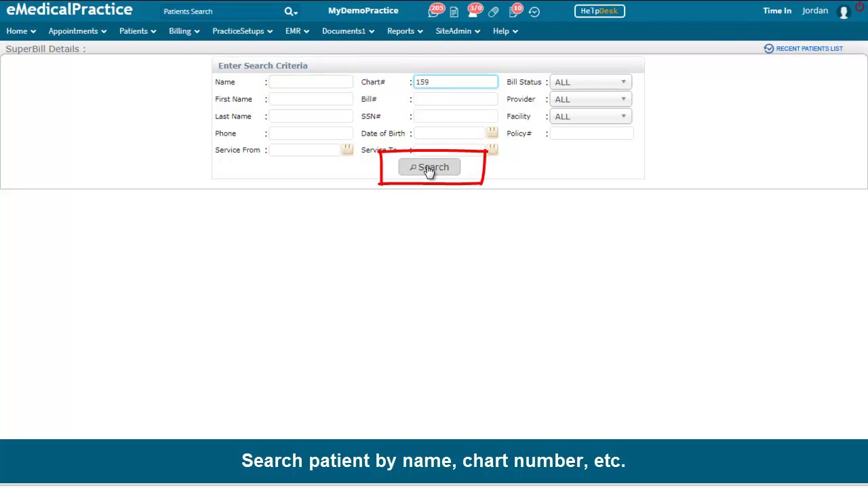This screenshot has width=868, height=488.
Task: Focus the Last Name input field
Action: (x=311, y=117)
